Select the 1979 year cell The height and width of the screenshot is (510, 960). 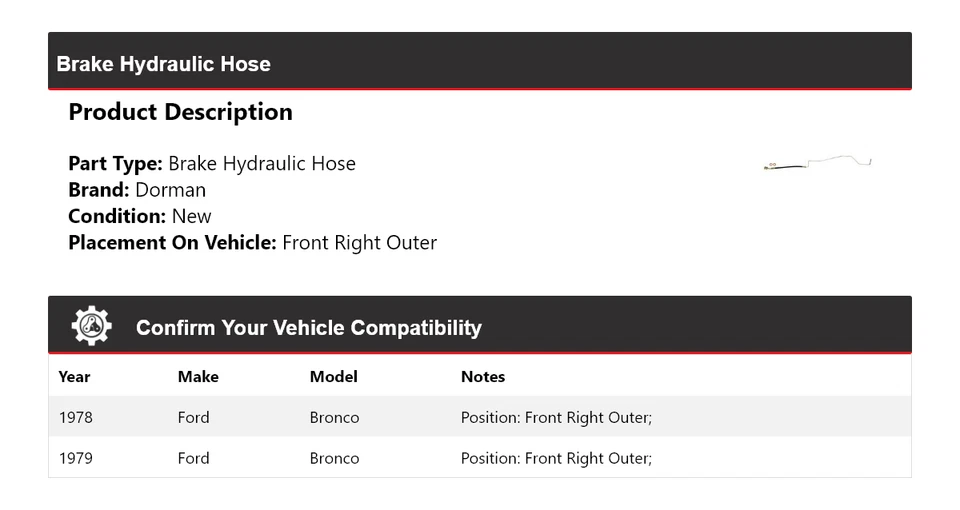(76, 458)
